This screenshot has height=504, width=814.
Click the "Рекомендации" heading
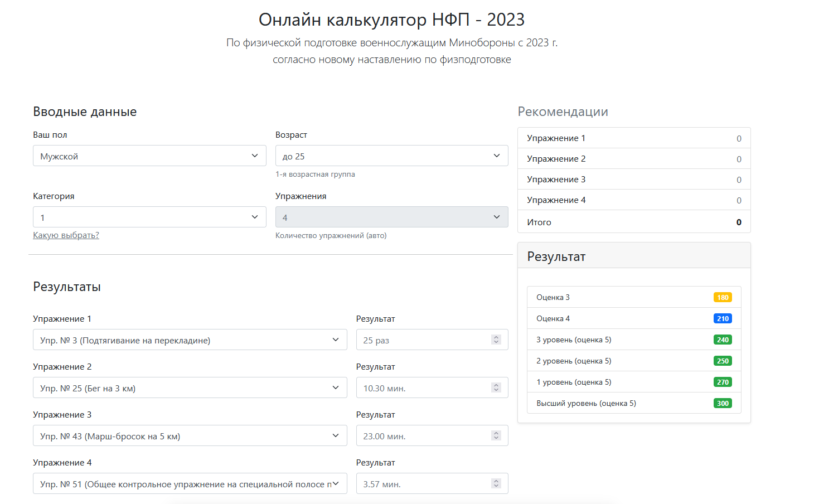(563, 112)
